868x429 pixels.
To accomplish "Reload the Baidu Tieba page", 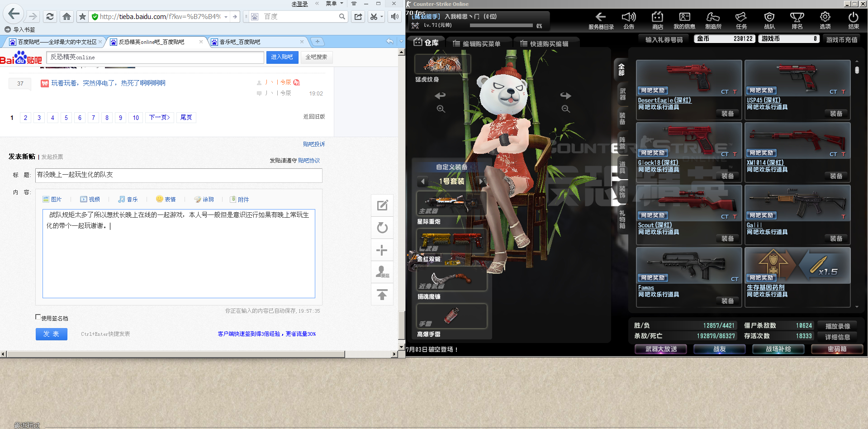I will (50, 17).
